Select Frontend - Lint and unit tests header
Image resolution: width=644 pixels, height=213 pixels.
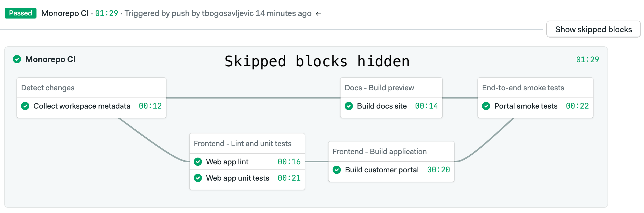click(x=247, y=144)
